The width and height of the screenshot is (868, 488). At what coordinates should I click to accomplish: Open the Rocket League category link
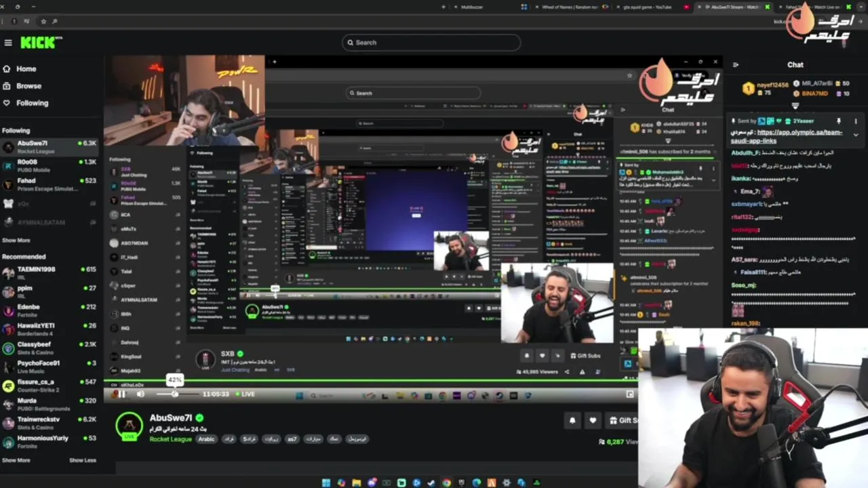tap(171, 439)
